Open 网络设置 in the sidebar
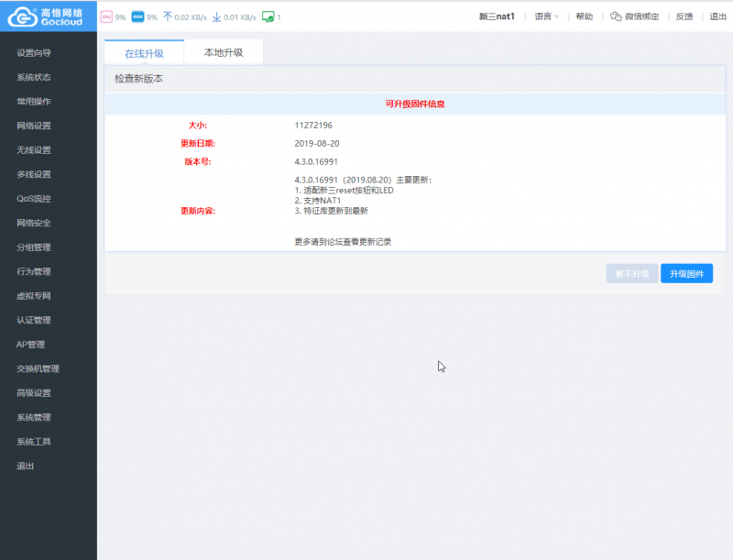733x560 pixels. click(x=34, y=126)
